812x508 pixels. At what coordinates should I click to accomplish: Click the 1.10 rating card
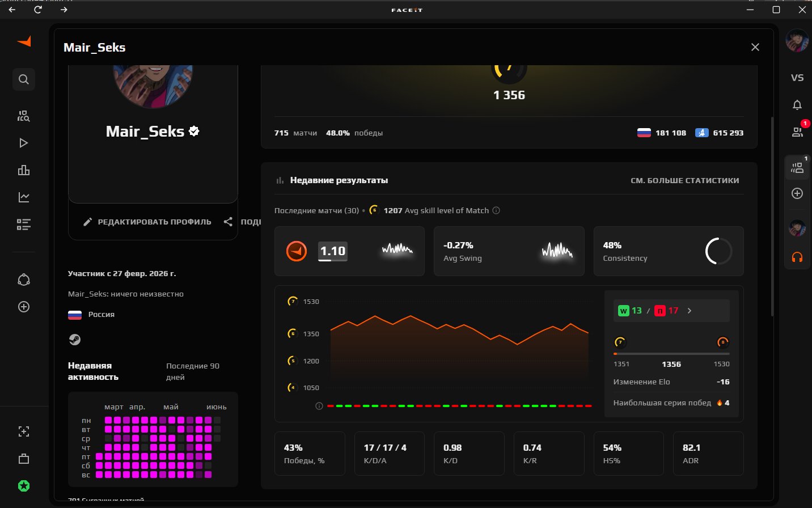[x=349, y=251]
